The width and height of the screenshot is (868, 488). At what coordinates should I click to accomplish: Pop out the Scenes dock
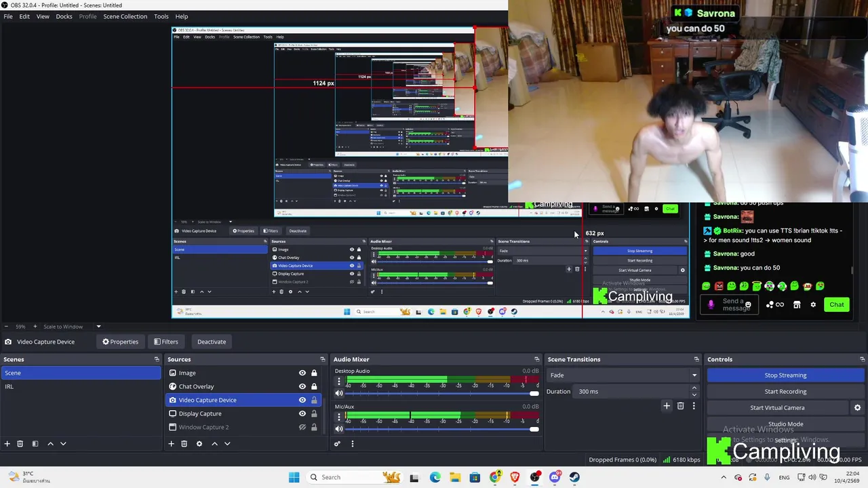(157, 359)
